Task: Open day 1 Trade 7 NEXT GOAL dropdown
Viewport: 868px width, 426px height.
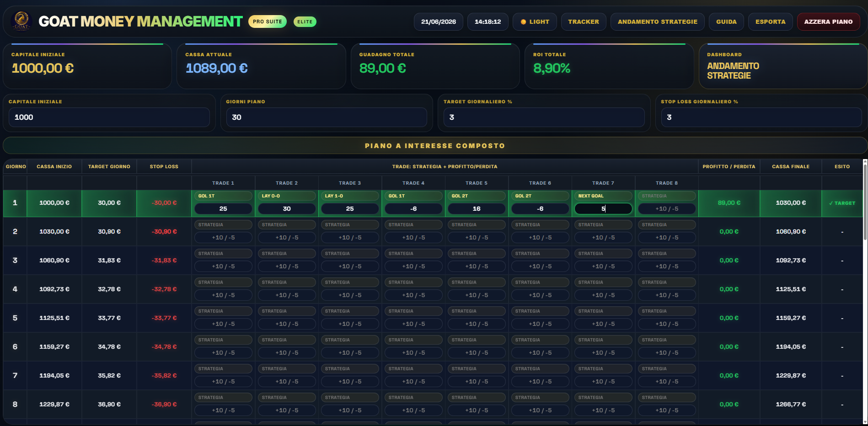Action: (x=603, y=196)
